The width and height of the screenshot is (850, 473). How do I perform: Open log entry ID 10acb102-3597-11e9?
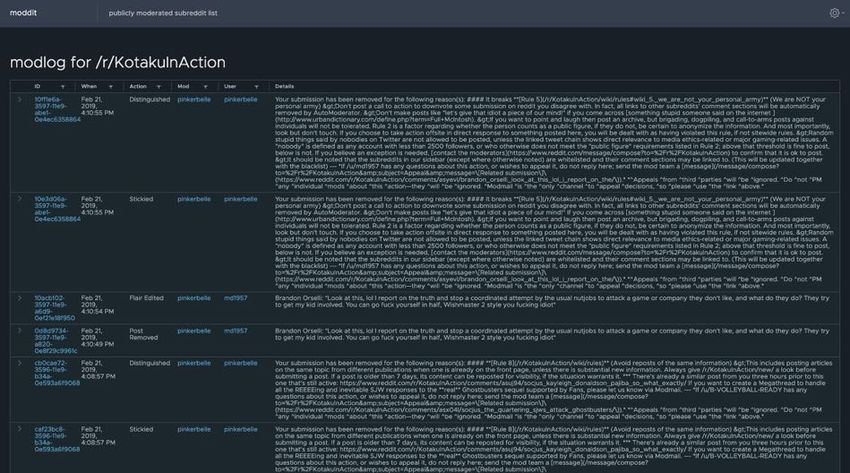coord(54,308)
